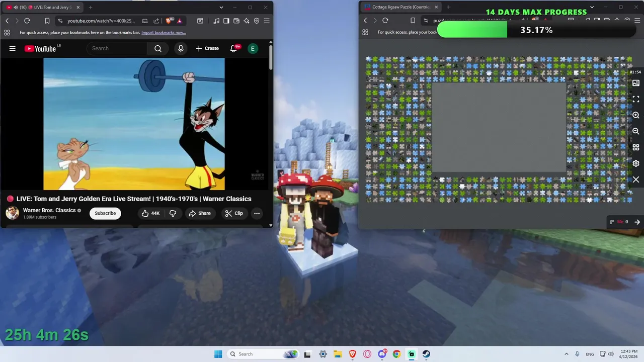
Task: Click the Windows taskbar Search box
Action: [x=262, y=354]
